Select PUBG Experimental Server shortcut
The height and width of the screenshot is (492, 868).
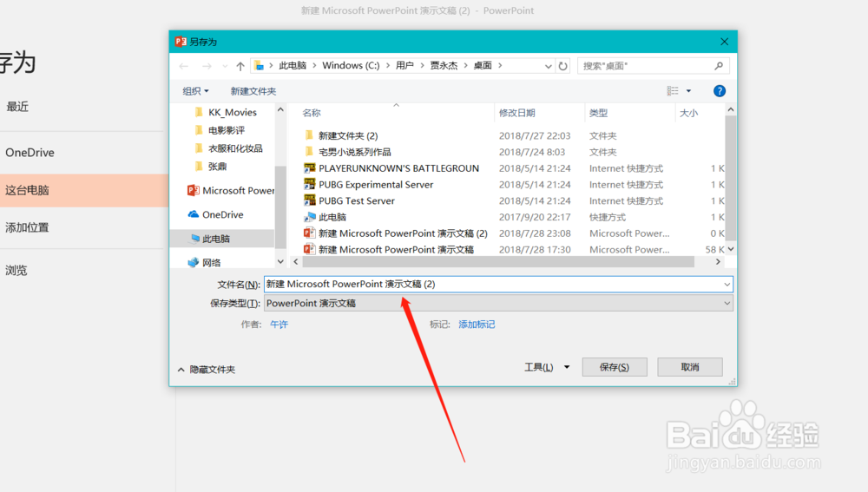click(513, 184)
